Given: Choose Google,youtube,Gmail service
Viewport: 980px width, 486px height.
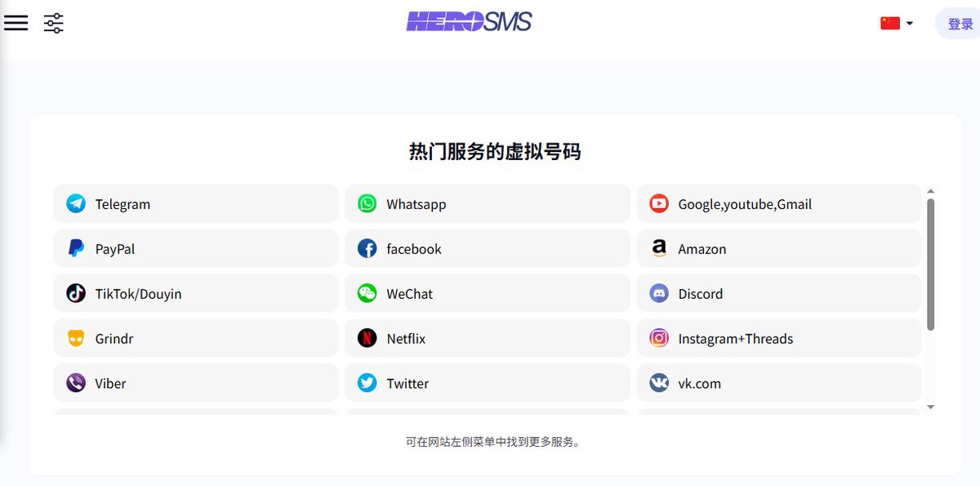Looking at the screenshot, I should point(745,204).
